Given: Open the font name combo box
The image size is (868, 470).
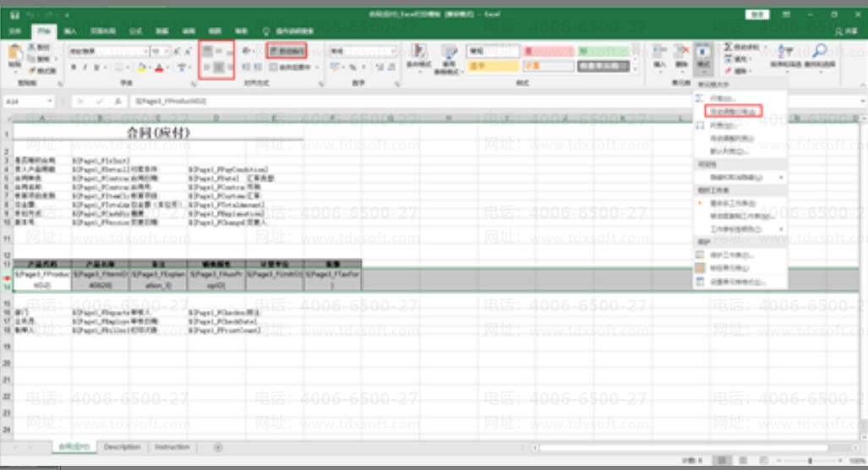Looking at the screenshot, I should click(x=108, y=51).
